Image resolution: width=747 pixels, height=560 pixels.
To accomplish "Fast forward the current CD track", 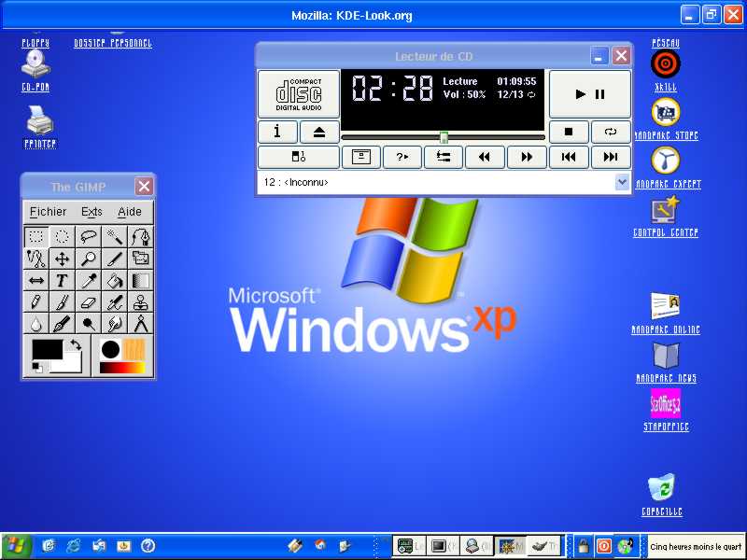I will 527,157.
